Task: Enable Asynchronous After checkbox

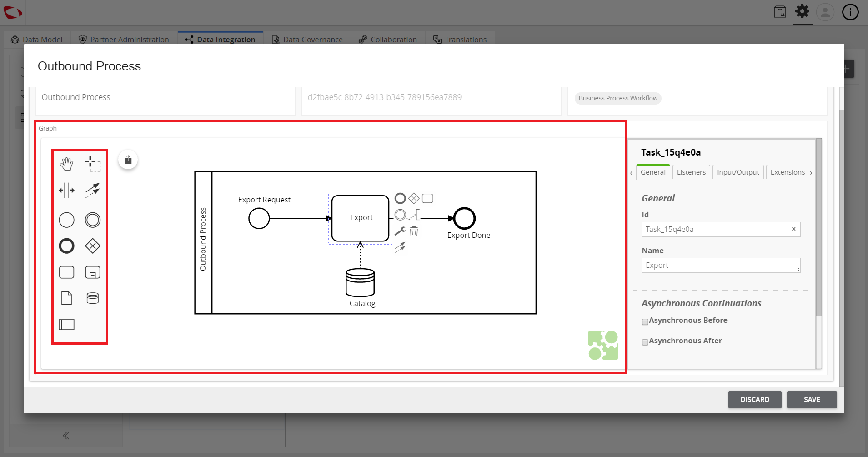Action: point(645,342)
